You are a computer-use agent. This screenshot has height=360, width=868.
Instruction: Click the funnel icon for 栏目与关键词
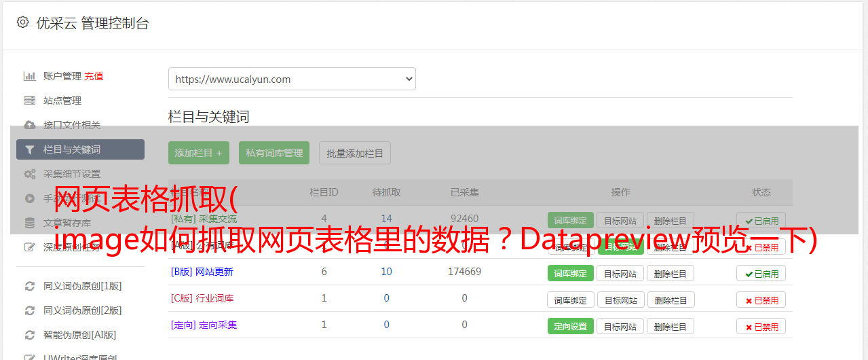tap(29, 149)
